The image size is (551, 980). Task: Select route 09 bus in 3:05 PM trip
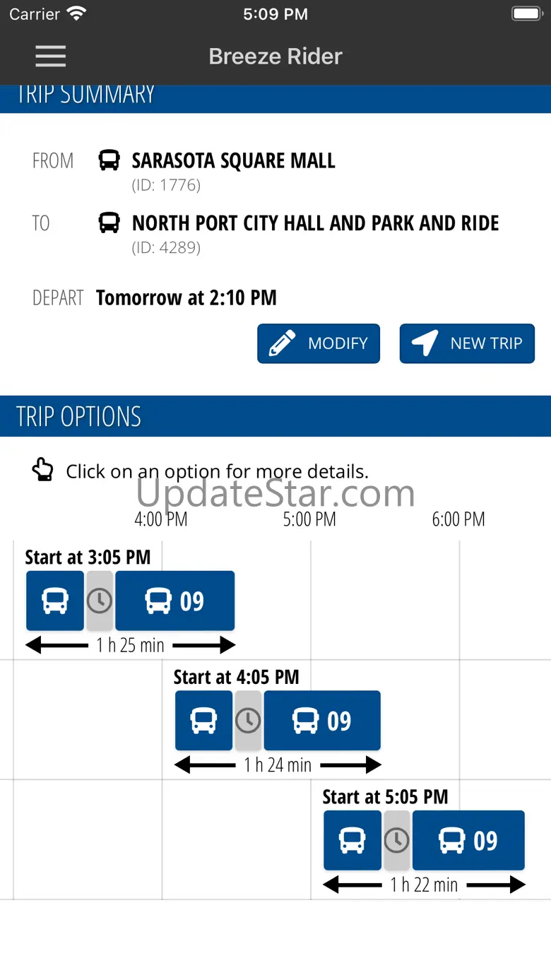tap(174, 601)
